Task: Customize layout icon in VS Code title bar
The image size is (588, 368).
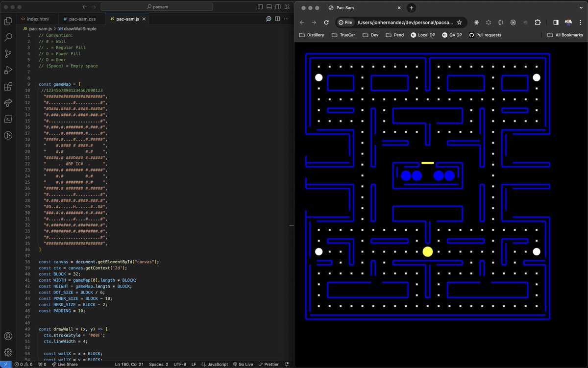Action: [286, 7]
